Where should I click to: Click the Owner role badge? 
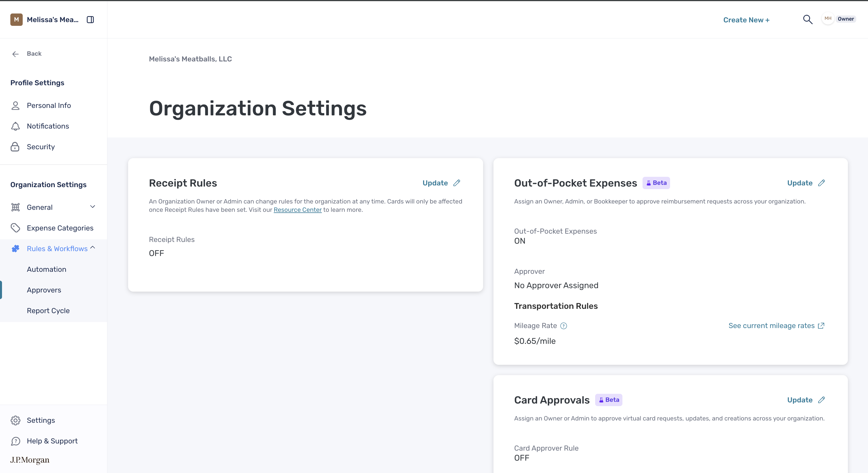click(845, 19)
